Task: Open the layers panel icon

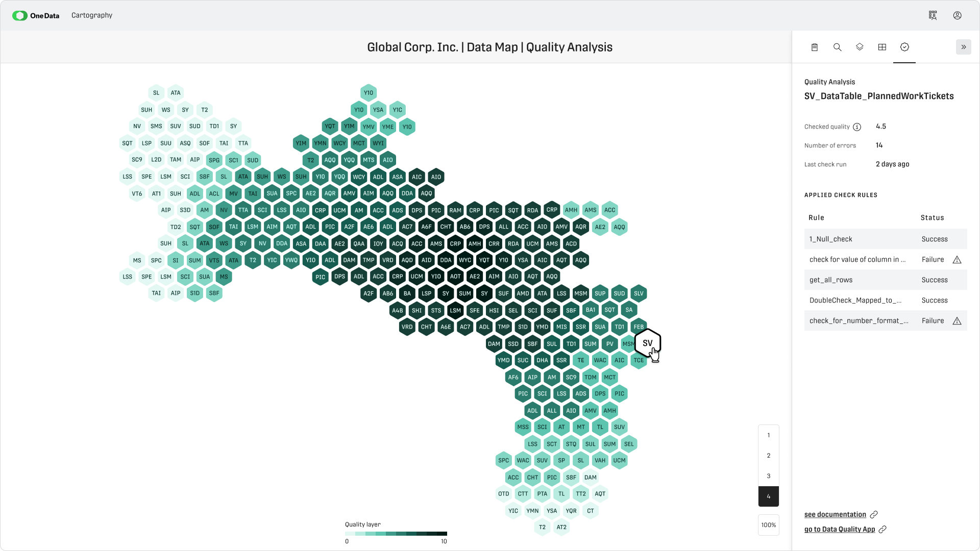Action: [x=860, y=47]
